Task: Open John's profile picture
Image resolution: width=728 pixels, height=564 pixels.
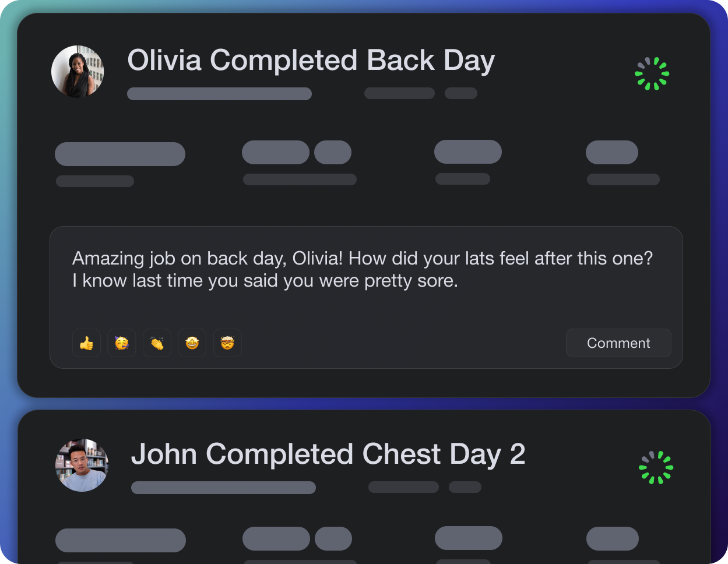Action: point(82,466)
